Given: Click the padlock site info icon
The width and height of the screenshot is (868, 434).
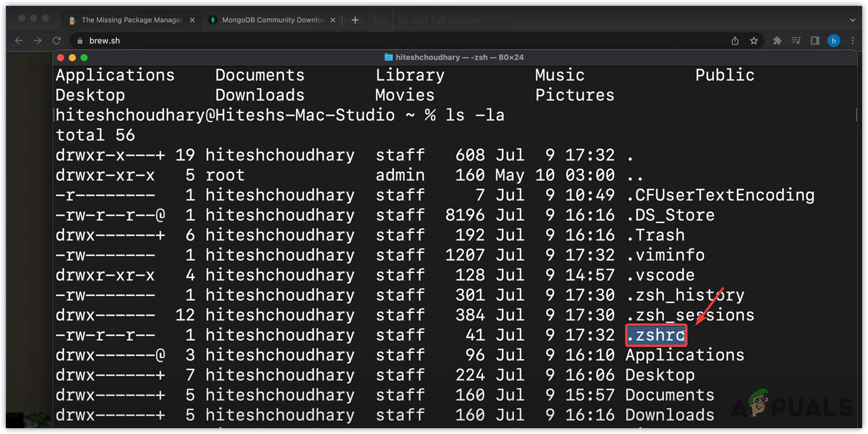Looking at the screenshot, I should point(80,41).
